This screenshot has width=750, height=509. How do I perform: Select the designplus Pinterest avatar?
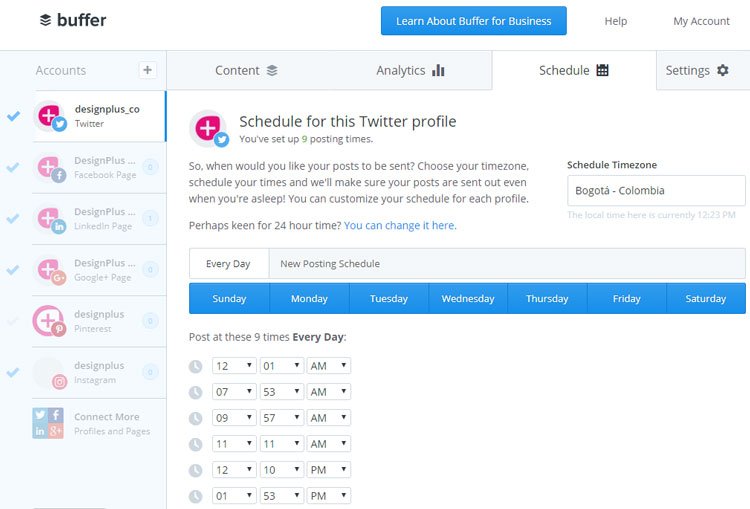tap(49, 321)
